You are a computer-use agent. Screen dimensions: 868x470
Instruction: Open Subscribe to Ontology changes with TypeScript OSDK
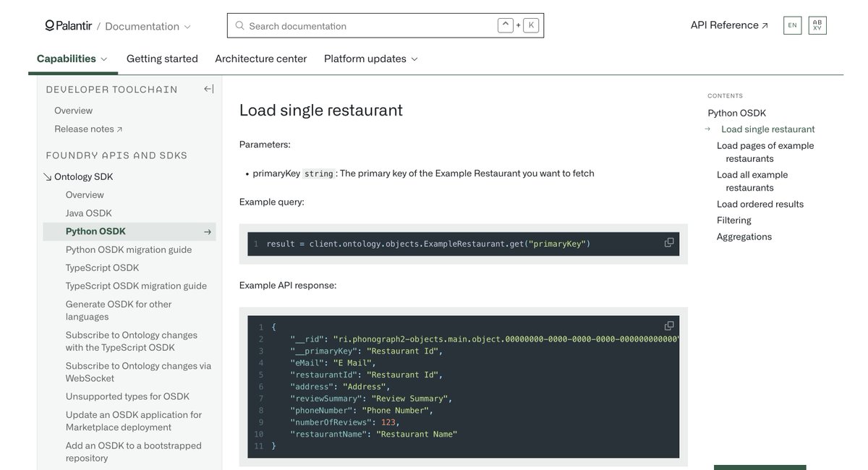pyautogui.click(x=132, y=341)
